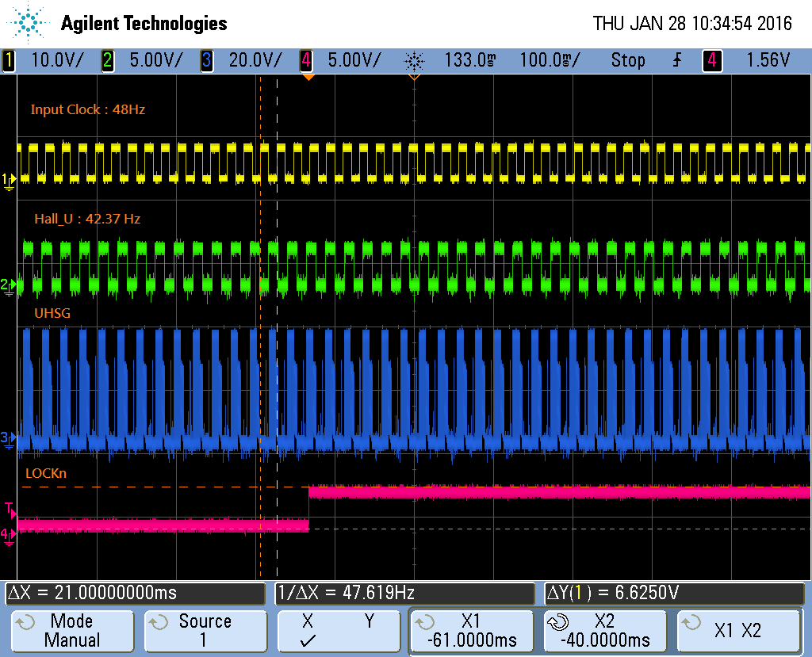Click the 1/ΔX = 47.619Hz readout
812x657 pixels.
click(404, 594)
